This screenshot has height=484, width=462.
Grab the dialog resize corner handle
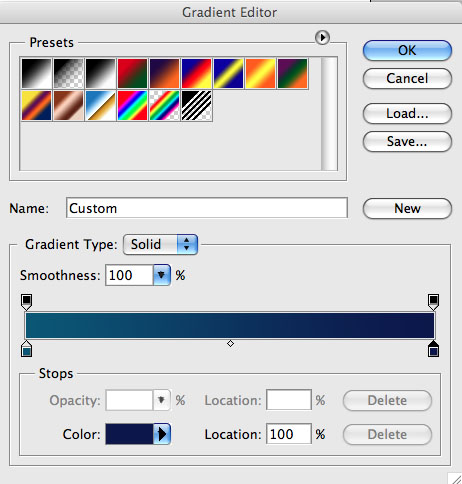[x=455, y=478]
